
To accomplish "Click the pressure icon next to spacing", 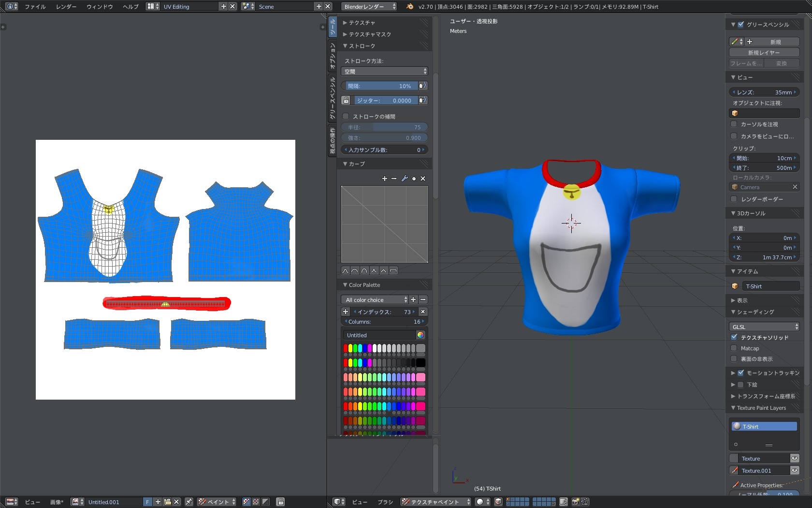I will click(422, 86).
